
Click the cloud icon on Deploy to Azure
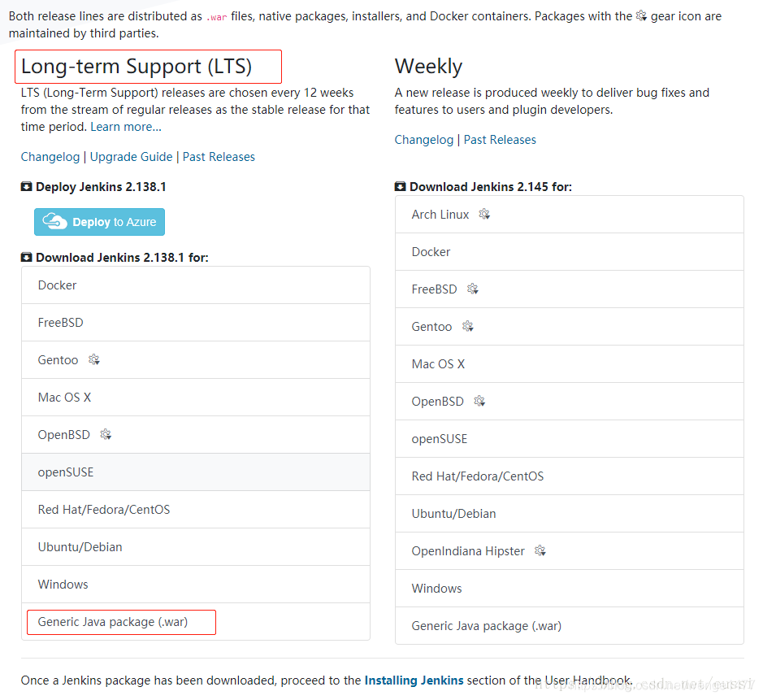coord(54,221)
